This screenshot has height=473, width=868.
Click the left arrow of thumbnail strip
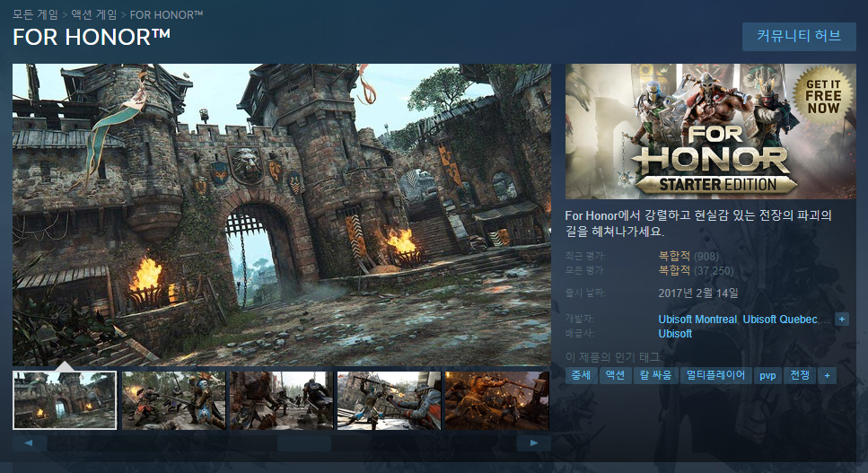click(30, 442)
